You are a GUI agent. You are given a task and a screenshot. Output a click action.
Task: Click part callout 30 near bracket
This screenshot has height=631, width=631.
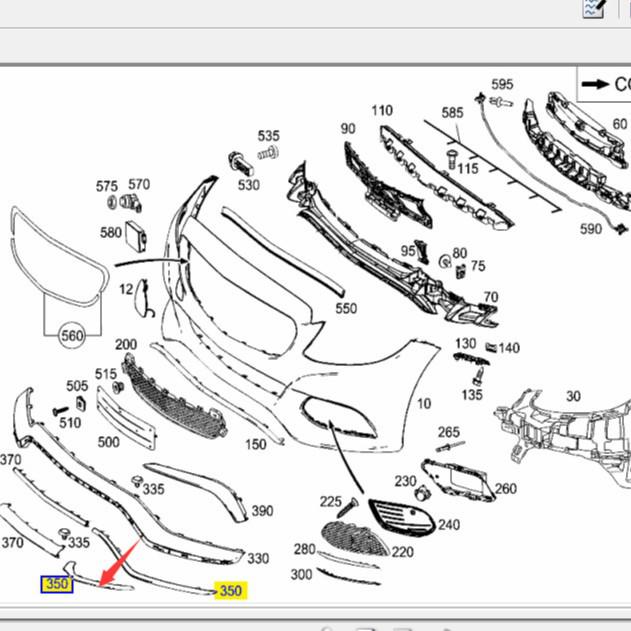click(x=572, y=396)
